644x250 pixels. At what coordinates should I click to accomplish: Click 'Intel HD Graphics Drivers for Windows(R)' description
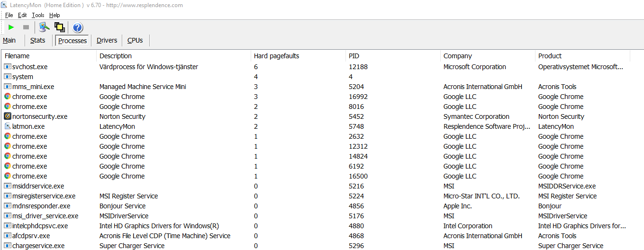click(159, 226)
